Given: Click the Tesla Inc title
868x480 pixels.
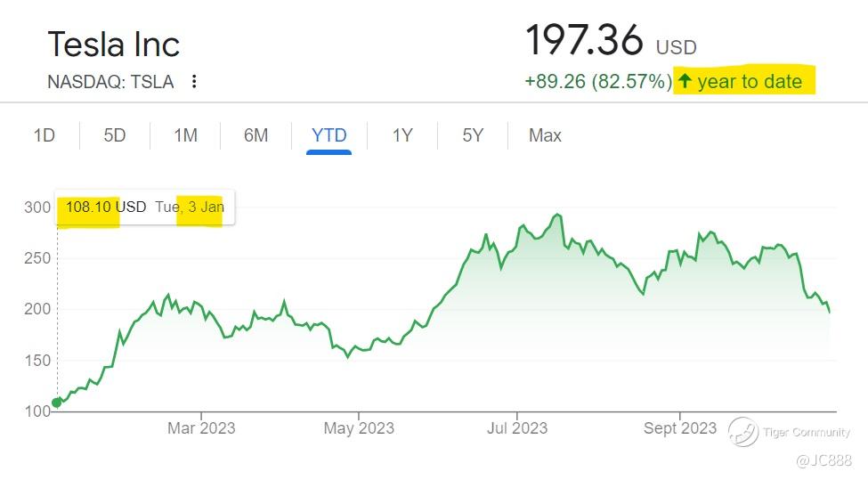Looking at the screenshot, I should click(114, 45).
